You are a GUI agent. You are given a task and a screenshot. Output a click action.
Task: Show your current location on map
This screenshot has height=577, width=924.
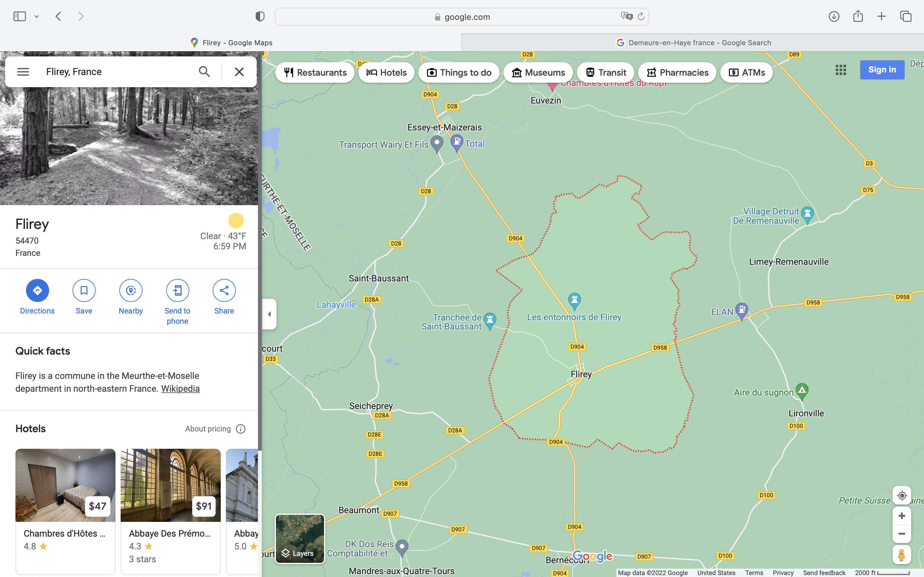(902, 495)
